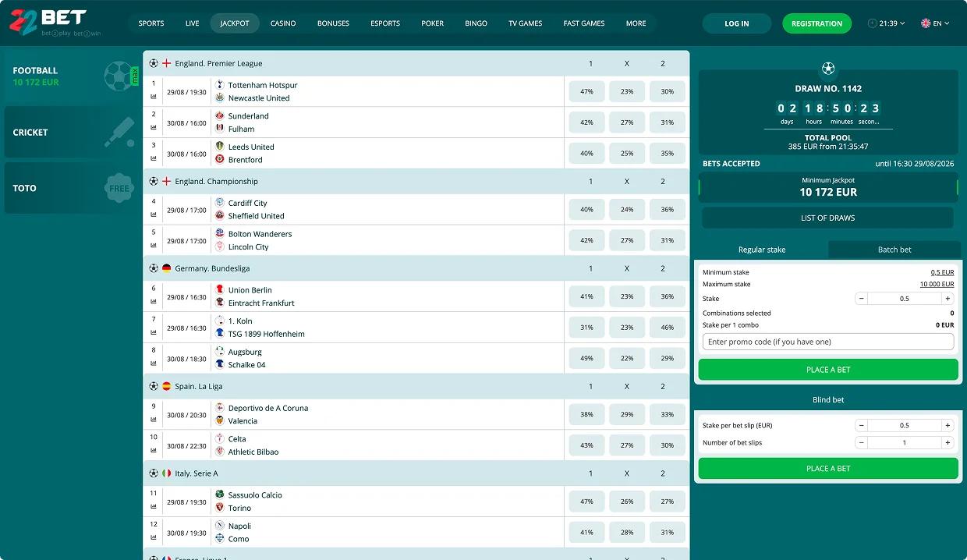Screen dimensions: 967x560
Task: Select 23% draw for Union Berlin match
Action: [627, 296]
